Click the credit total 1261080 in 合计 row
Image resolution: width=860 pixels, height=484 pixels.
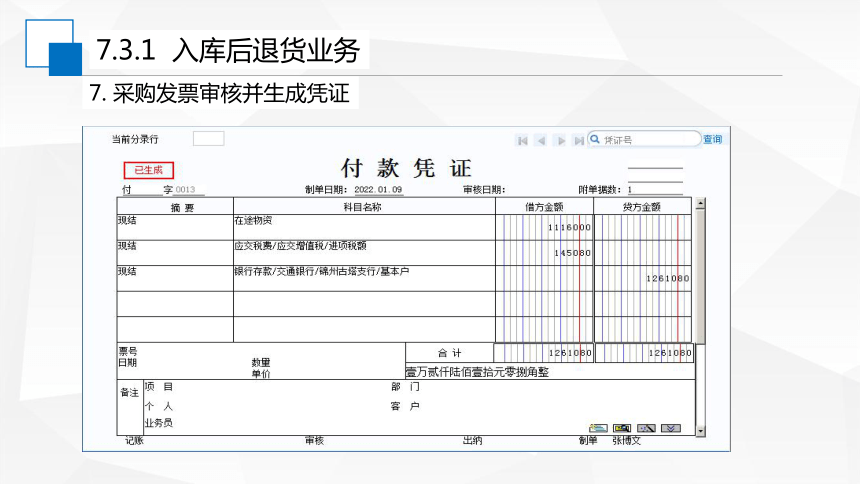670,353
